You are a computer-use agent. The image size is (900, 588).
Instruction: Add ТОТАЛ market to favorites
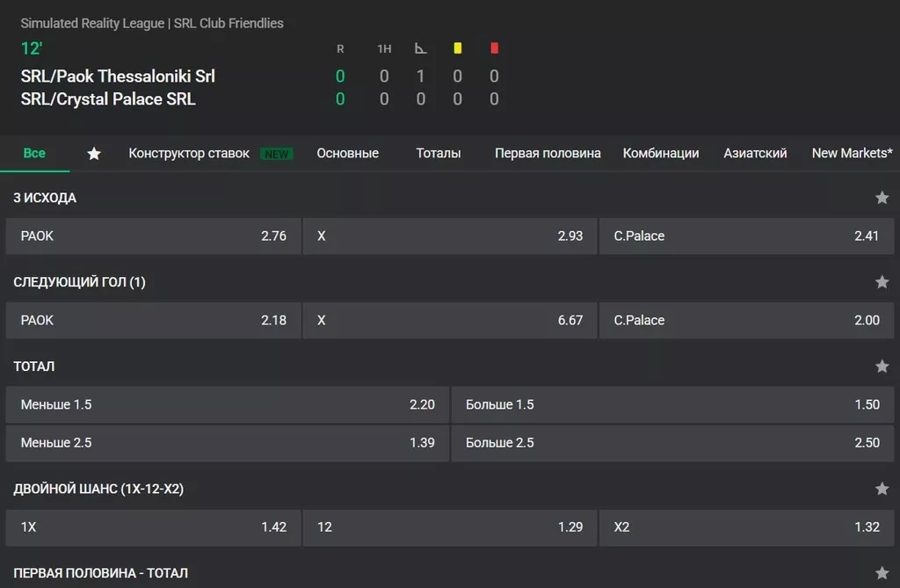pyautogui.click(x=882, y=367)
